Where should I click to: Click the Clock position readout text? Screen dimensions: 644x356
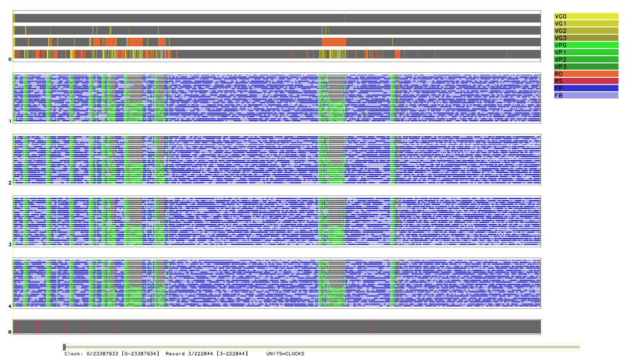(112, 354)
